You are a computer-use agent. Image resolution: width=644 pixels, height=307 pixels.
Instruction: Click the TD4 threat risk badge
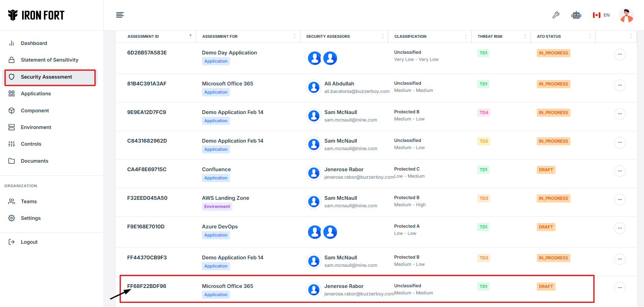[x=484, y=113]
